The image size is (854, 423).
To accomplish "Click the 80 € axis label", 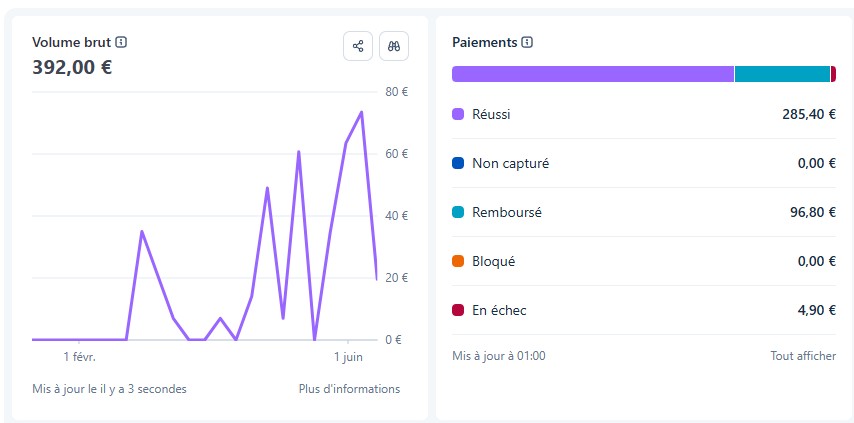I will (x=396, y=91).
